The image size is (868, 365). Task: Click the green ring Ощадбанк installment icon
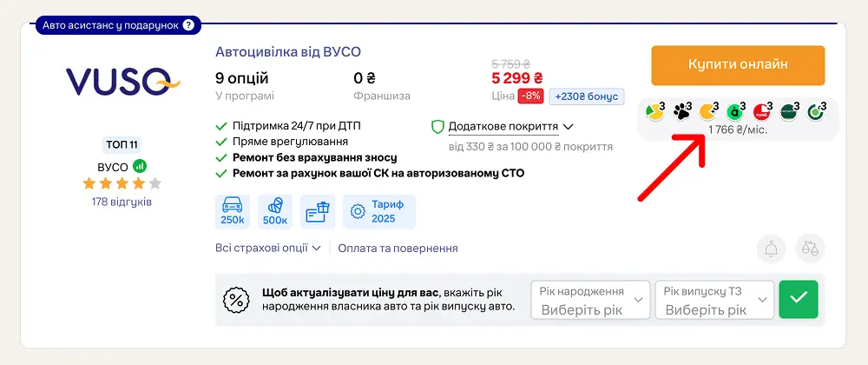tap(817, 112)
